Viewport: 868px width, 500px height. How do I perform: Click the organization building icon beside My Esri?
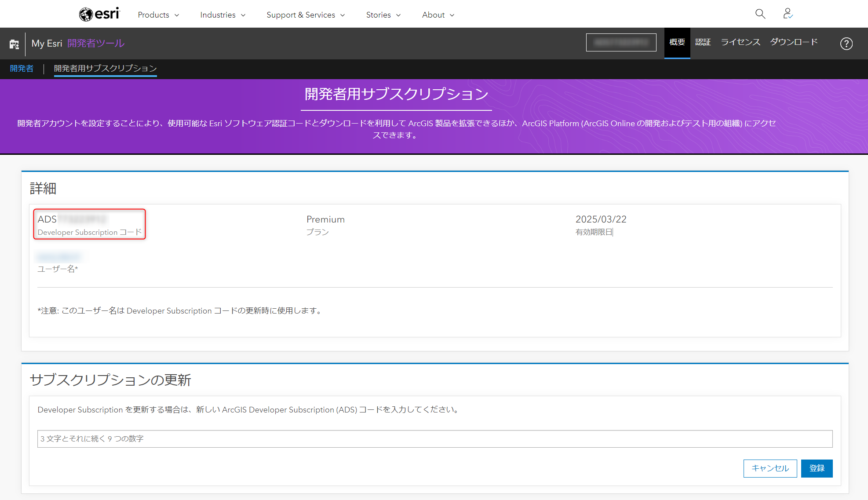pos(14,44)
